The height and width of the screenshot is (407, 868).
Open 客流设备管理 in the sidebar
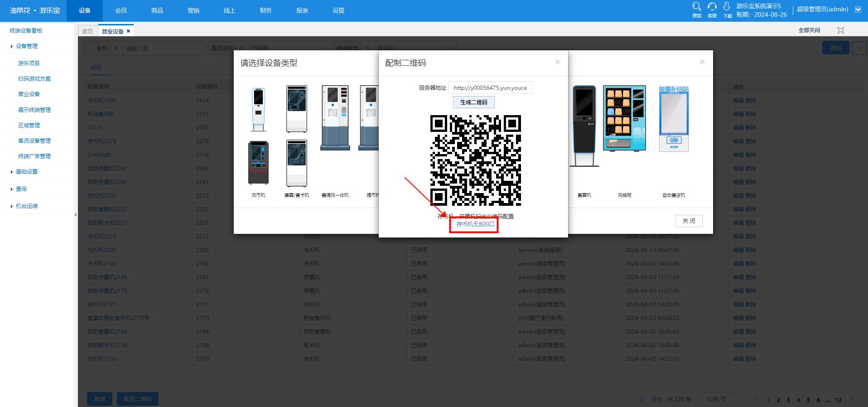[34, 141]
